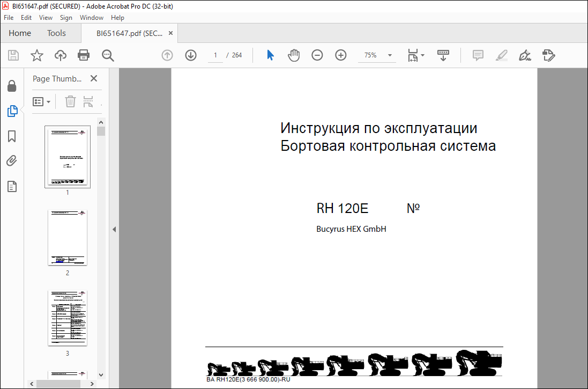Open the Sign menu
Screen dimensions: 588x389
(x=66, y=18)
